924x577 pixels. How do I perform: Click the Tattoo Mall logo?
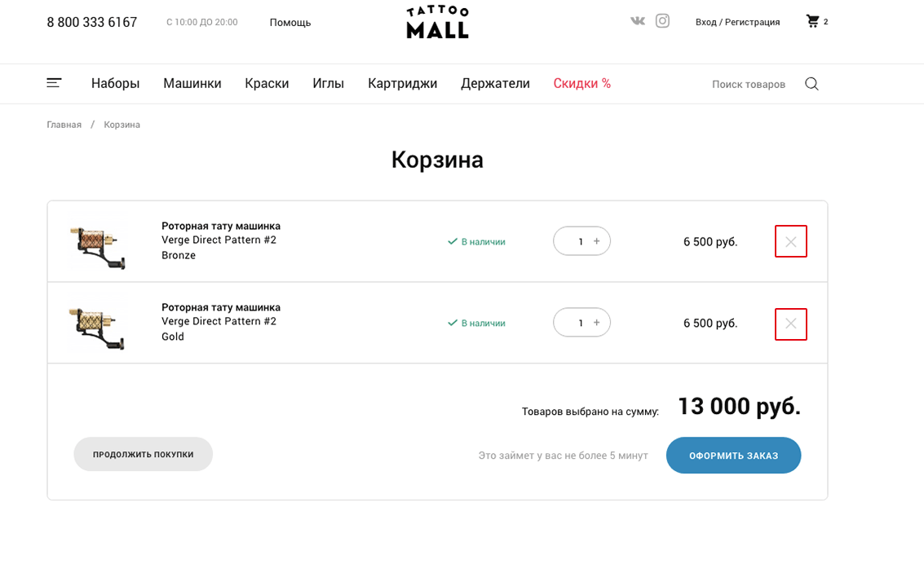point(438,22)
